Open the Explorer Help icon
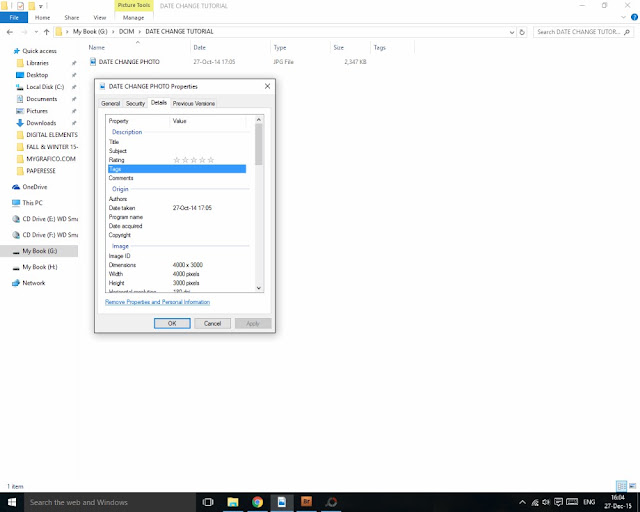The width and height of the screenshot is (640, 512). coord(634,17)
